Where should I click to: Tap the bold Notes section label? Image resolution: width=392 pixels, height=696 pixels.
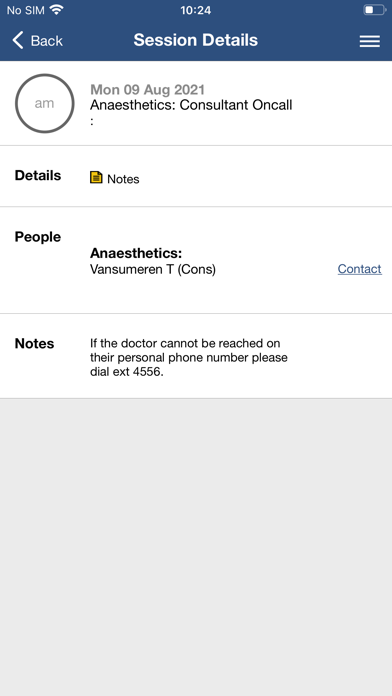pyautogui.click(x=34, y=343)
